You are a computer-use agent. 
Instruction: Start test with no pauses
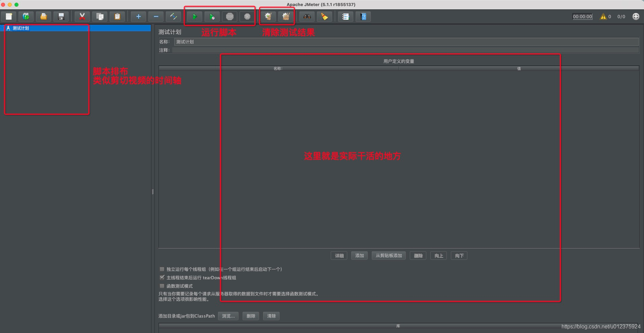212,16
